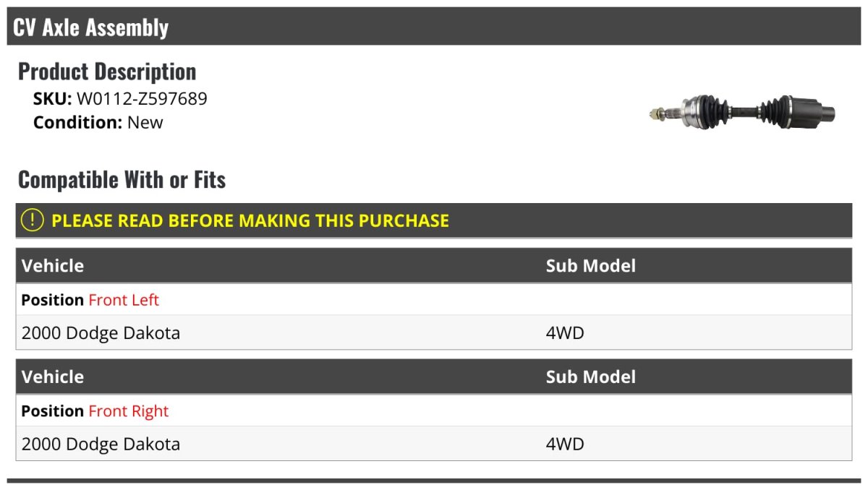The width and height of the screenshot is (868, 490).
Task: Select the Product Description heading
Action: point(107,72)
